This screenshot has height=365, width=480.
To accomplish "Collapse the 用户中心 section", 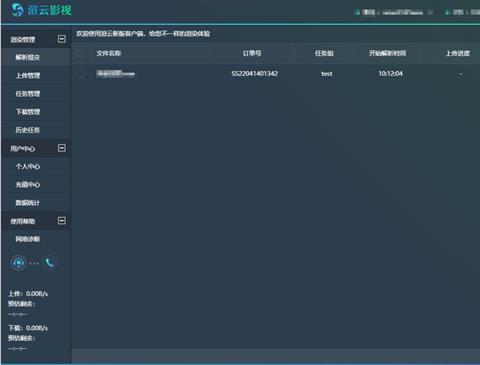I will 62,148.
